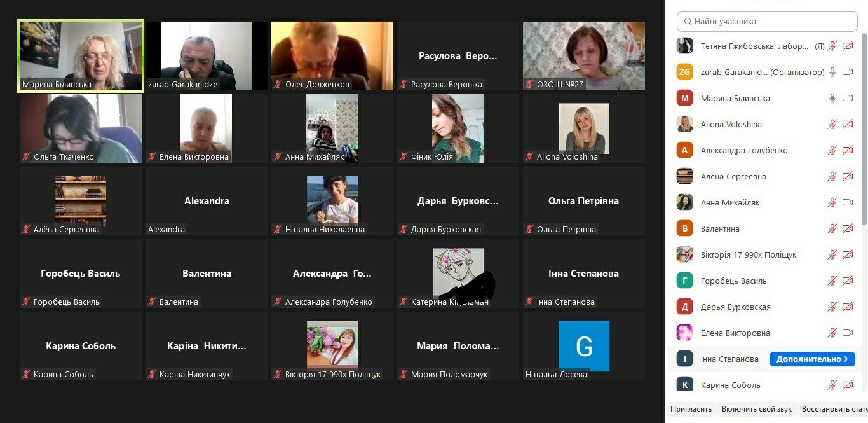
Task: Click muted mic icon for Тетяна Гжибовська
Action: pos(832,46)
